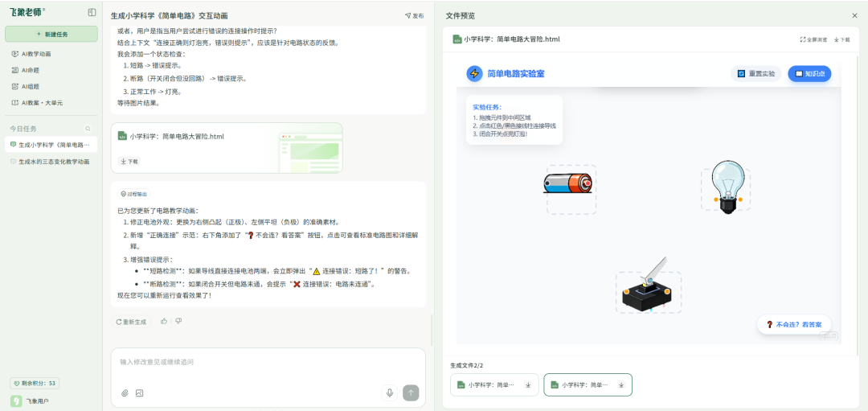Click the chat panel scrollbar
This screenshot has width=868, height=411.
pyautogui.click(x=432, y=330)
